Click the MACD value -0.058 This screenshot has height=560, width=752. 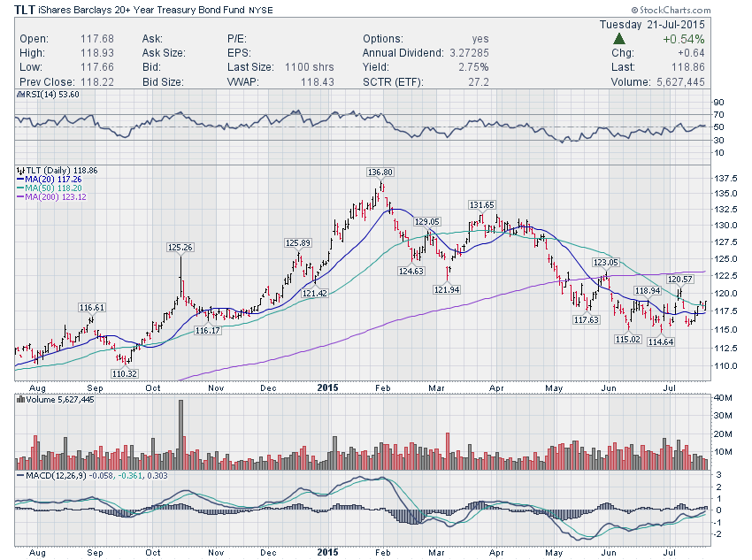pyautogui.click(x=102, y=476)
